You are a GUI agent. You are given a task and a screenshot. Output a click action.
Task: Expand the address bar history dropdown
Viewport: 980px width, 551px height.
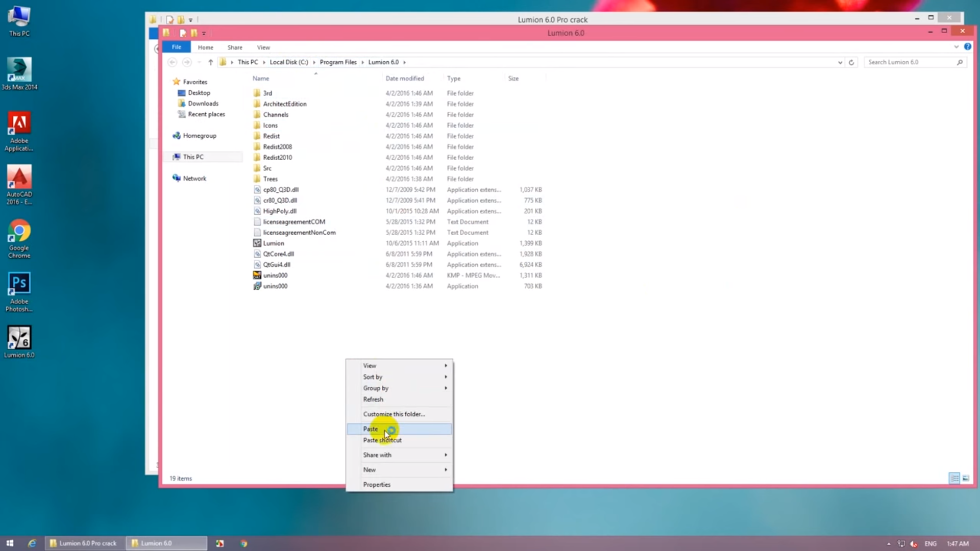[840, 62]
